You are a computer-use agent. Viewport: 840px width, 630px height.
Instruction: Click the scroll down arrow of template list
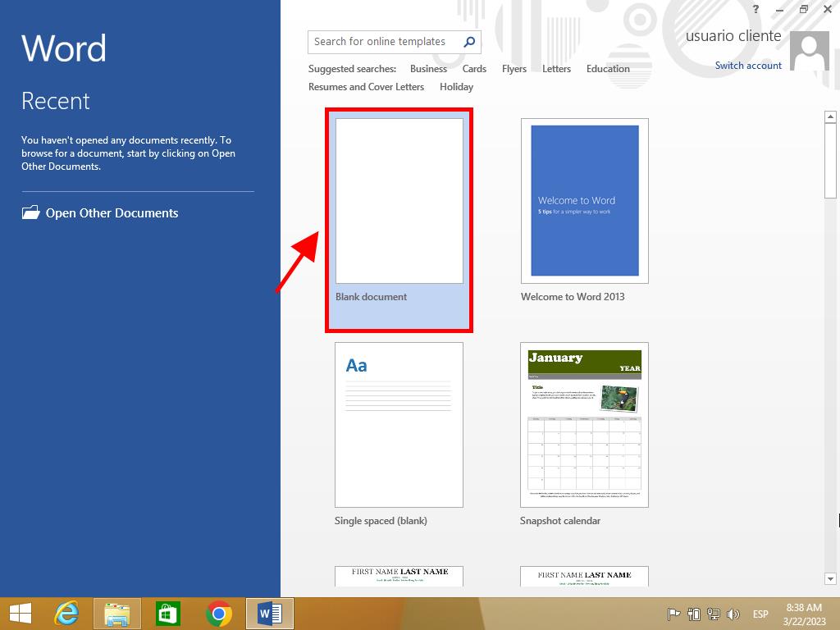tap(829, 578)
